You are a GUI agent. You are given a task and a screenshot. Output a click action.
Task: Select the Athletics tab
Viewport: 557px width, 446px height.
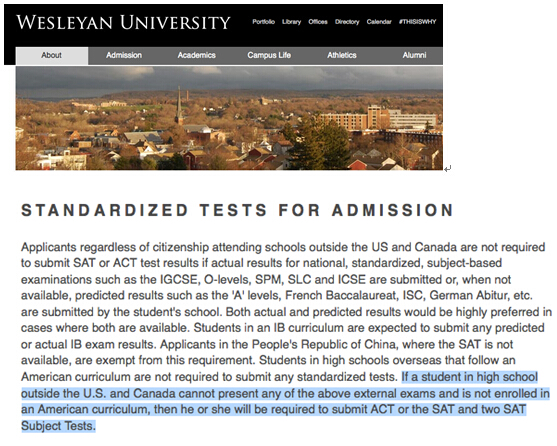click(342, 55)
